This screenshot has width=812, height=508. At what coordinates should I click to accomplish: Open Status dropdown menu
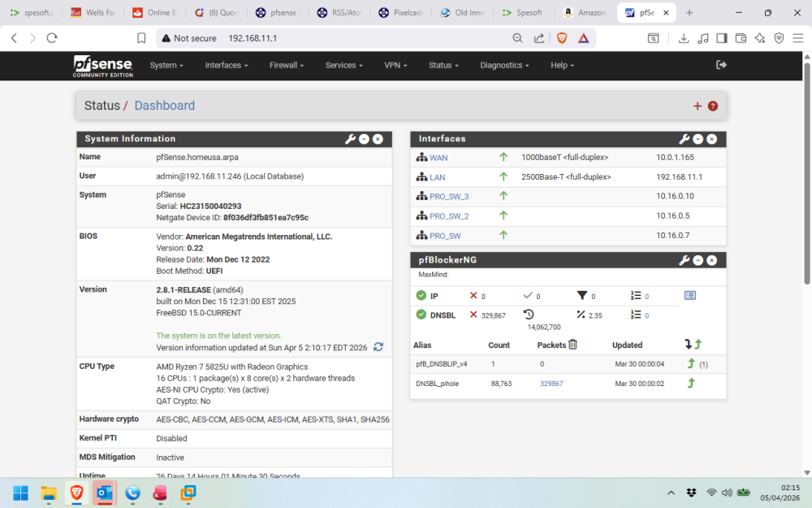(443, 65)
